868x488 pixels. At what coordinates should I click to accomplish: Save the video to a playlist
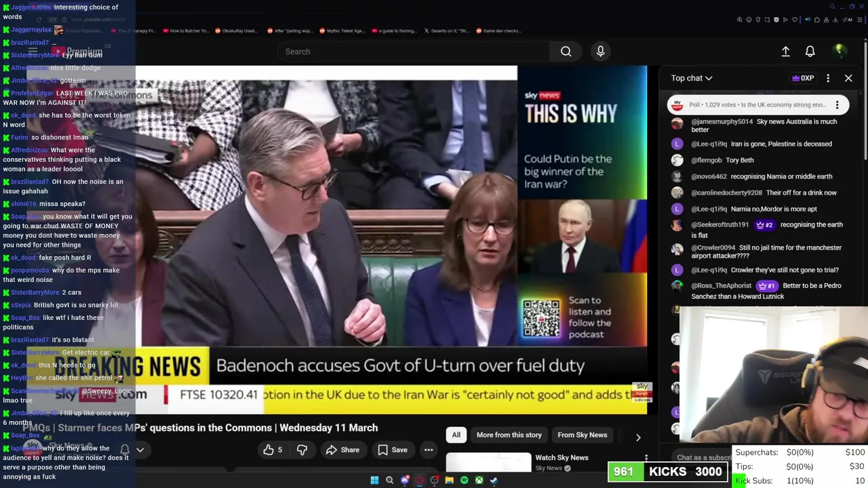(x=393, y=449)
